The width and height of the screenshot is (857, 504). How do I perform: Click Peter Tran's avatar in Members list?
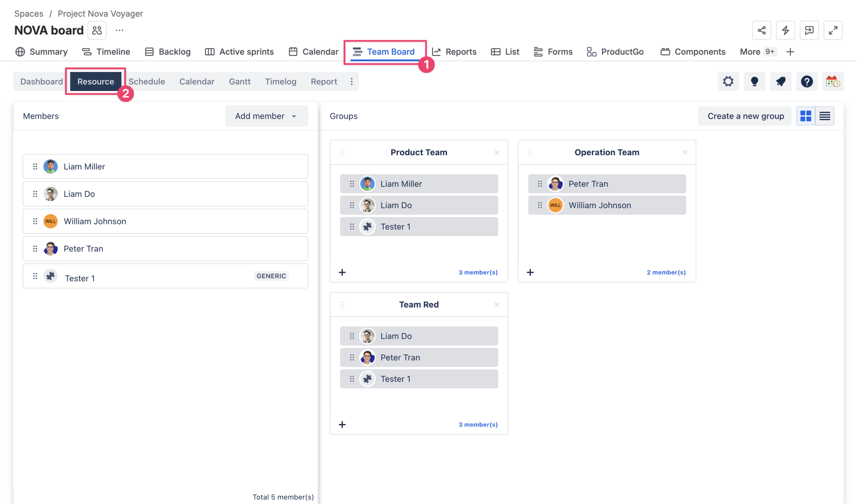tap(51, 249)
